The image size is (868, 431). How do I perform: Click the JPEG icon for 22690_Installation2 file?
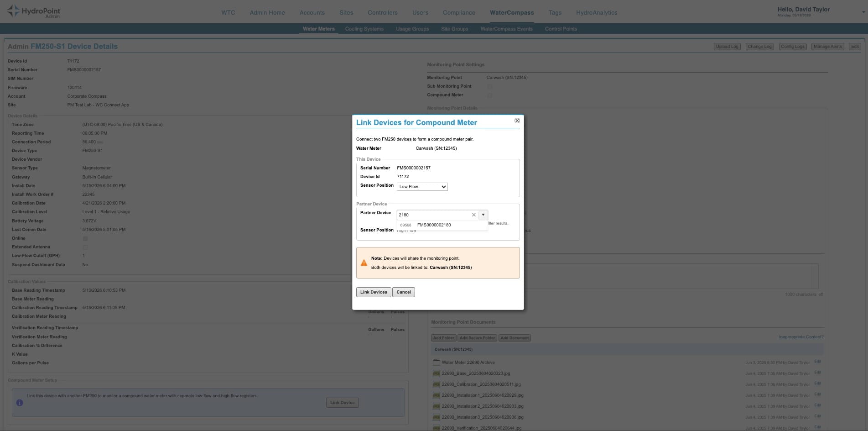pyautogui.click(x=436, y=406)
